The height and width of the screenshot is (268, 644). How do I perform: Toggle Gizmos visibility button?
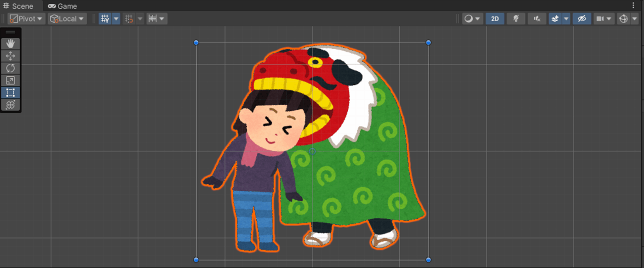[623, 19]
